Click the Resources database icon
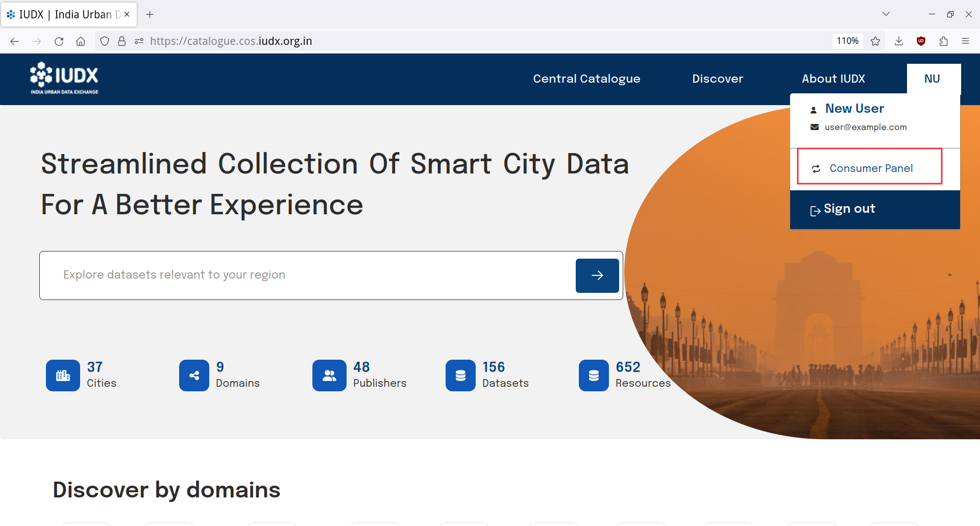The image size is (980, 526). click(x=594, y=375)
